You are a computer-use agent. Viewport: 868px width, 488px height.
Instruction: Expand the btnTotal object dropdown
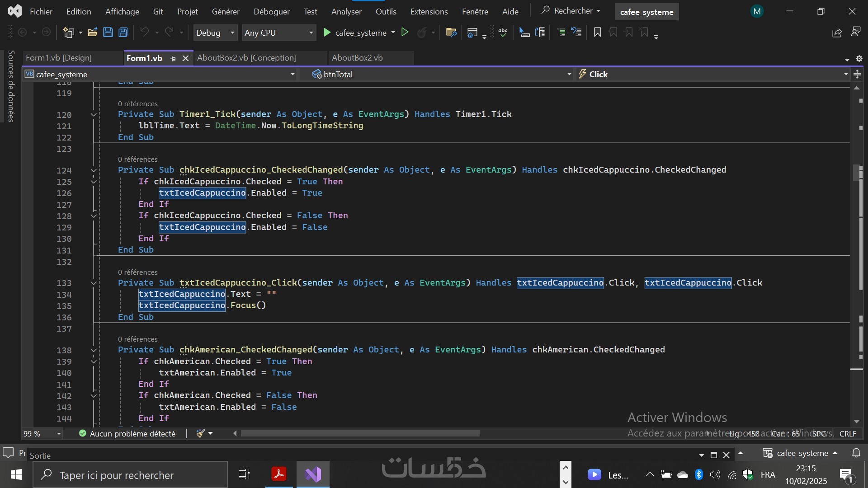[569, 74]
